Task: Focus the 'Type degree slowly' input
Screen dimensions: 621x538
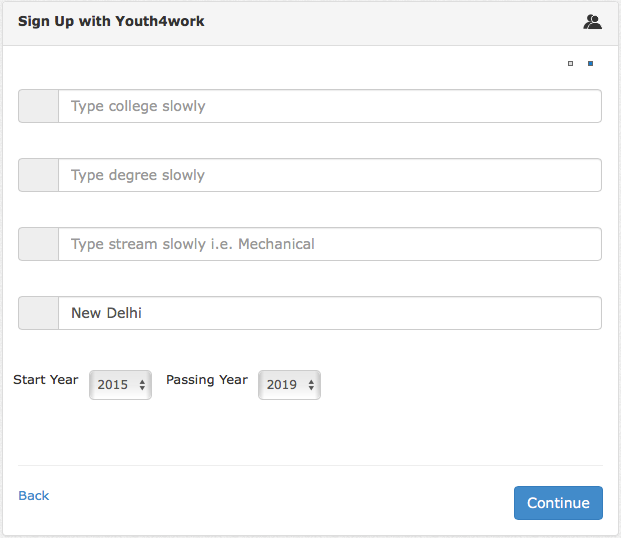Action: point(330,175)
